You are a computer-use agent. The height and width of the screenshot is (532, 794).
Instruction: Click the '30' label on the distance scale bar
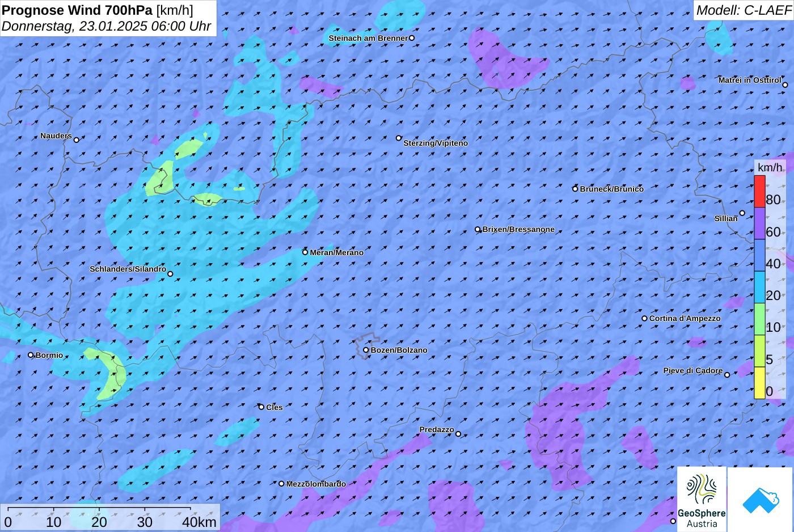145,522
